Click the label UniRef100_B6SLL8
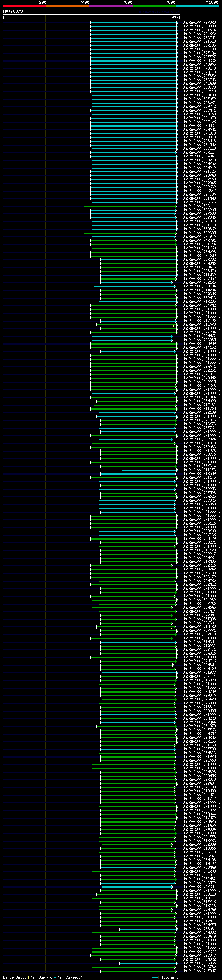Image resolution: width=222 pixels, height=980 pixels. pyautogui.click(x=199, y=148)
